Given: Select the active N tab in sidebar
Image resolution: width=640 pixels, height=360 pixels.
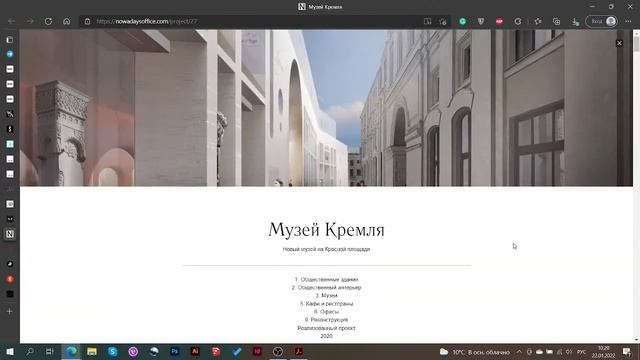Looking at the screenshot, I should [10, 234].
